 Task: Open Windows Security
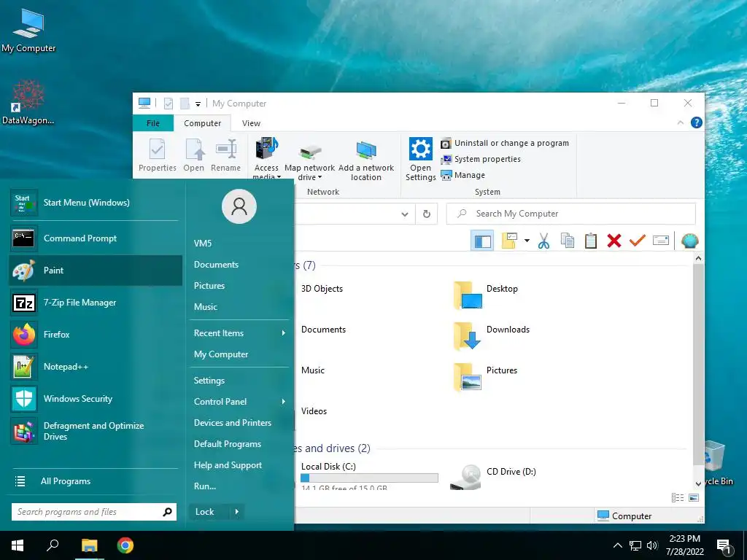(96, 399)
